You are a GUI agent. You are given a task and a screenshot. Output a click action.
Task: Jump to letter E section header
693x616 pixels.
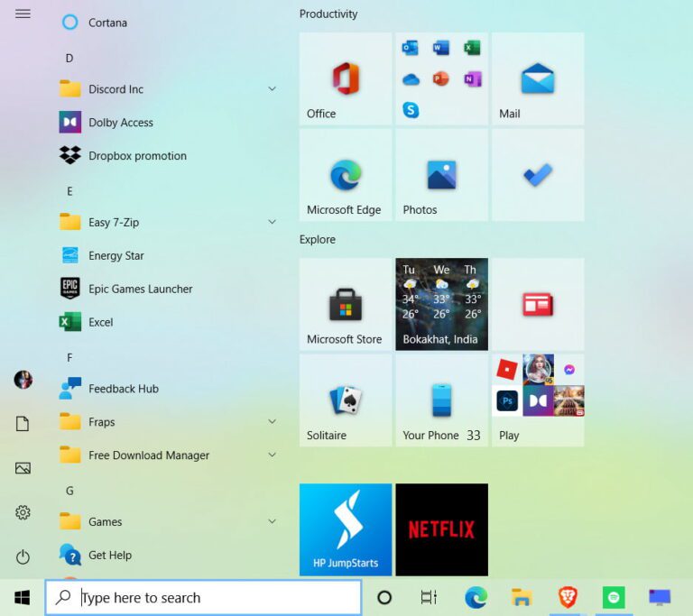69,191
